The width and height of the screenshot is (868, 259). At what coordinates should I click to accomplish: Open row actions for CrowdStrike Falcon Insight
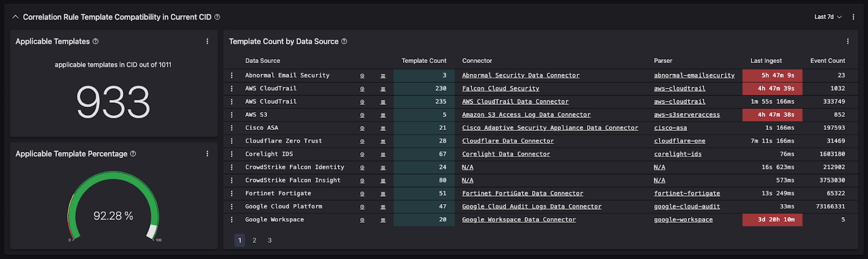click(x=232, y=180)
